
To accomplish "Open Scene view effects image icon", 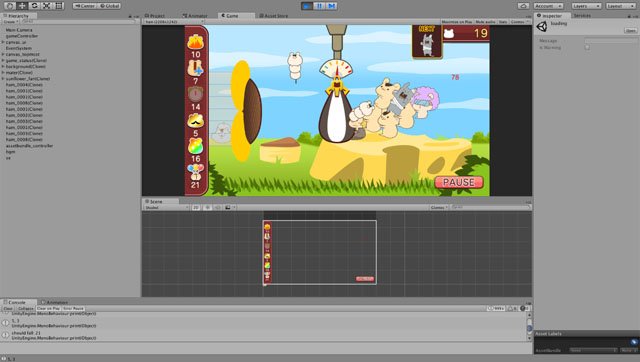I will tap(228, 207).
